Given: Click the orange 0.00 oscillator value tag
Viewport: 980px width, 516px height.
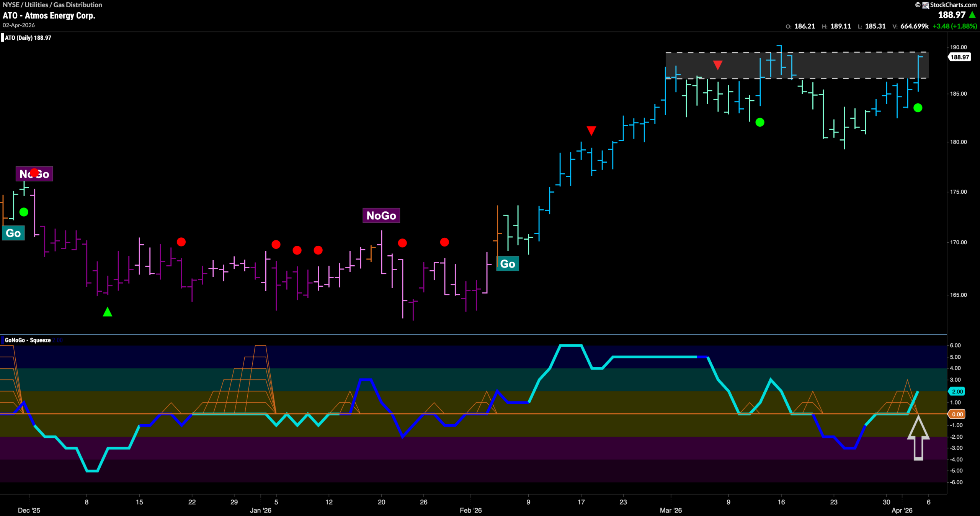Looking at the screenshot, I should pos(957,414).
